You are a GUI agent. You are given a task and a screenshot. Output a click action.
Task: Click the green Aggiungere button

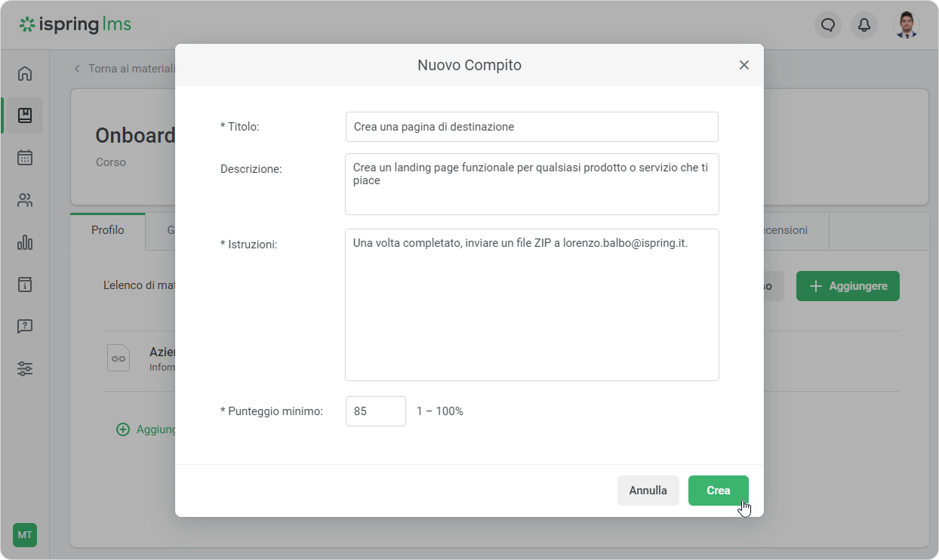tap(847, 286)
